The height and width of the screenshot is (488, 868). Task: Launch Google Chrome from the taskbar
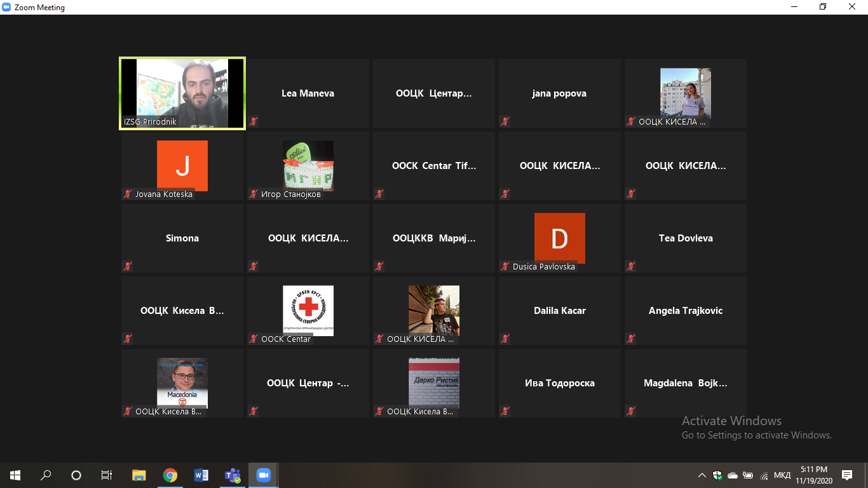[170, 475]
